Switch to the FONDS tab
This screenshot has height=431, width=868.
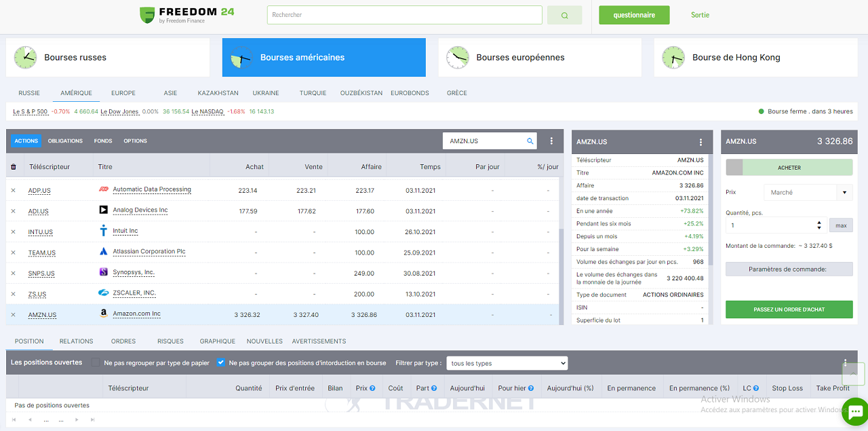tap(103, 141)
